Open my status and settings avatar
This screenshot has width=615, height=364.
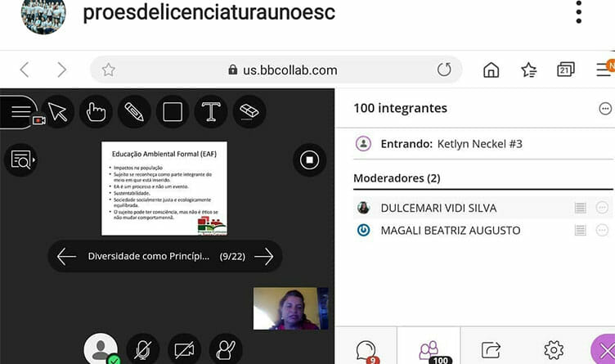pos(101,349)
